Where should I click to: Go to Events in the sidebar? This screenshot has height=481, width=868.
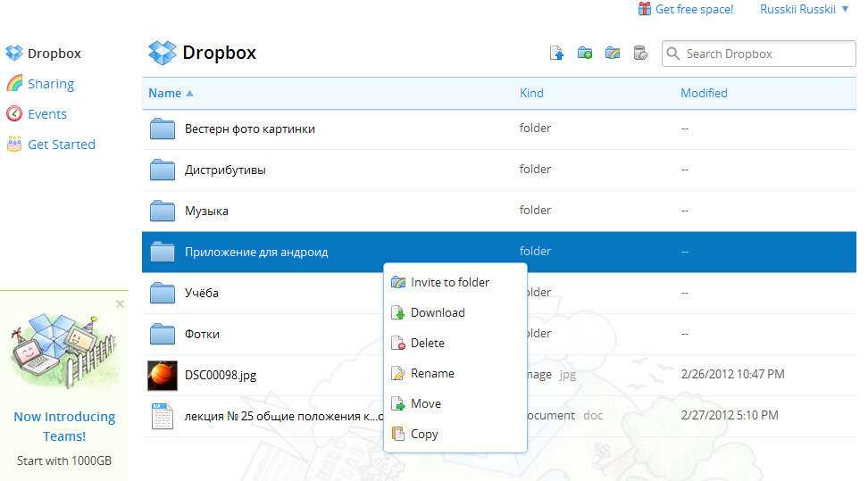(46, 114)
